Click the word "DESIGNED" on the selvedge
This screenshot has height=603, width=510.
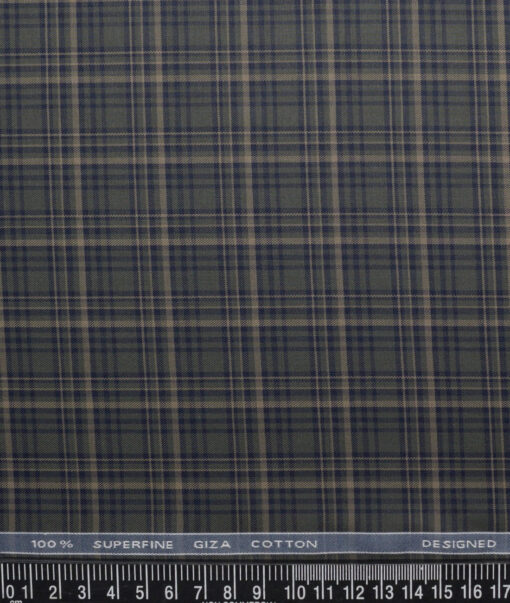459,544
